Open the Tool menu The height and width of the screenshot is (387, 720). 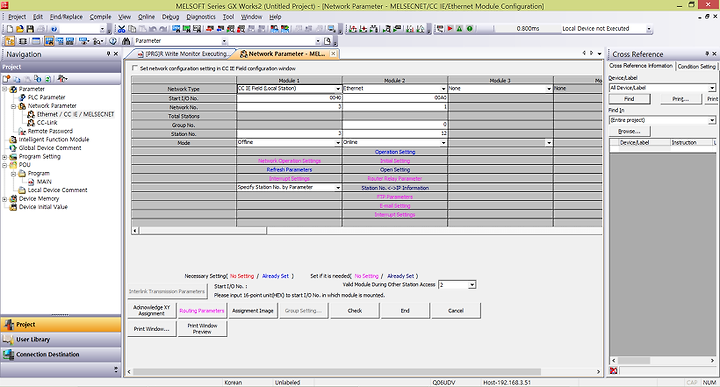[x=228, y=17]
